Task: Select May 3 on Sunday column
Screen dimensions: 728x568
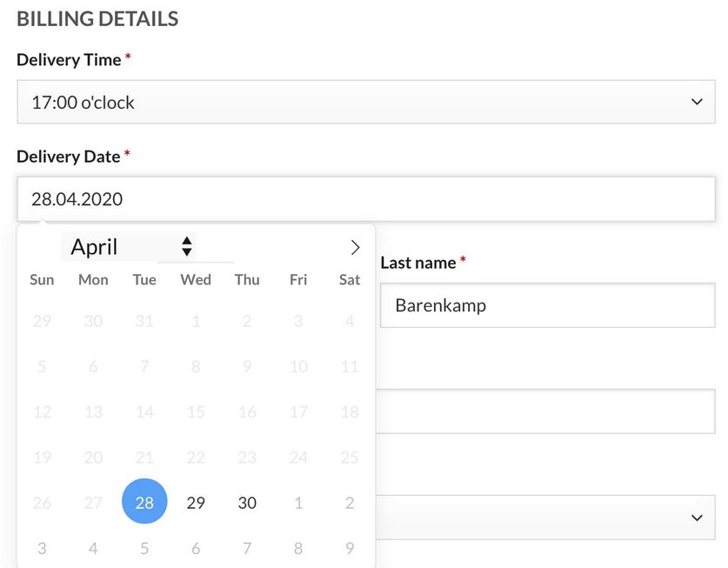Action: pos(42,548)
